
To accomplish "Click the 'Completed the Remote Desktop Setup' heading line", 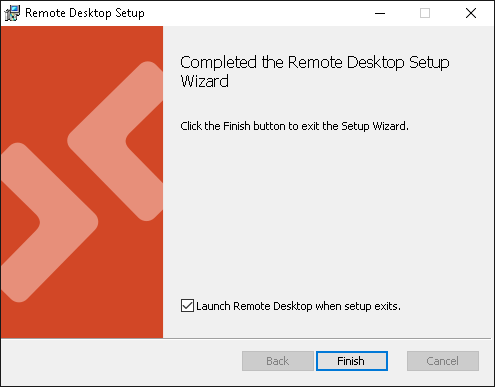I will coord(315,62).
